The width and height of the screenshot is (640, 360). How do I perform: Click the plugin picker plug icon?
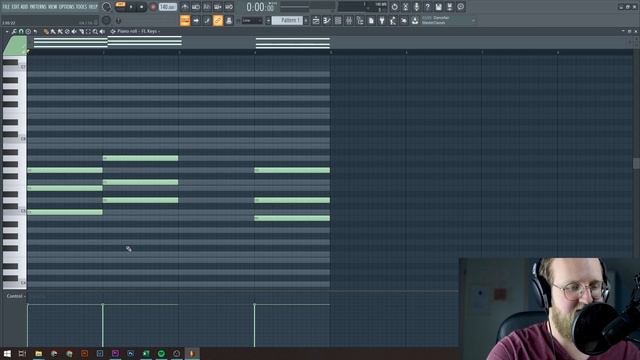[382, 20]
